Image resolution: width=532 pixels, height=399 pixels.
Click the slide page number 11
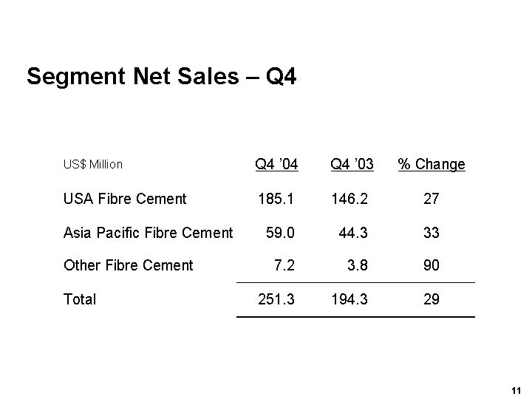[516, 390]
